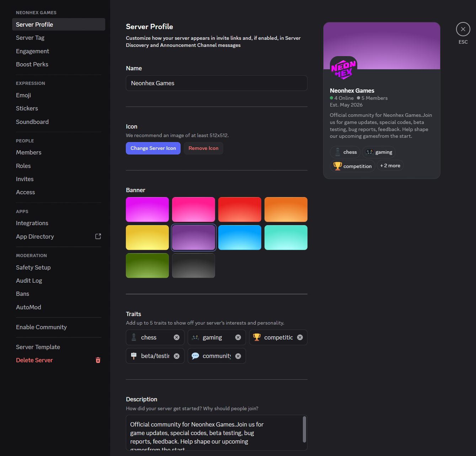This screenshot has height=456, width=476.
Task: Remove the community trait
Action: pos(238,356)
